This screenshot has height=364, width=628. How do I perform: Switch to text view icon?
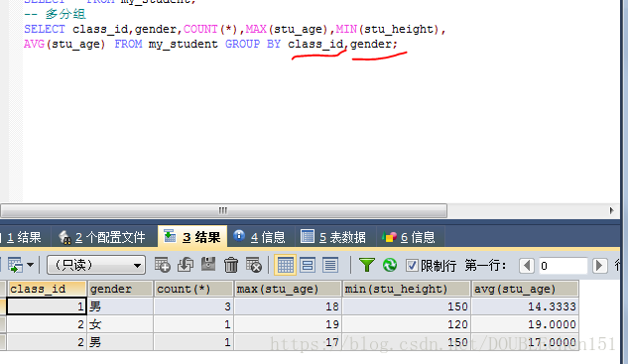330,265
